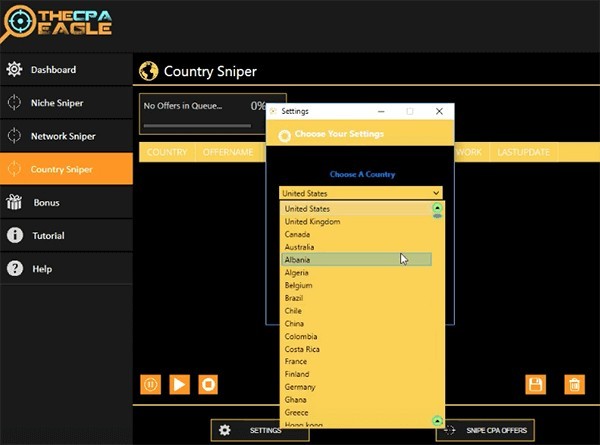This screenshot has height=445, width=600.
Task: Open the country dropdown showing United States
Action: click(x=361, y=193)
